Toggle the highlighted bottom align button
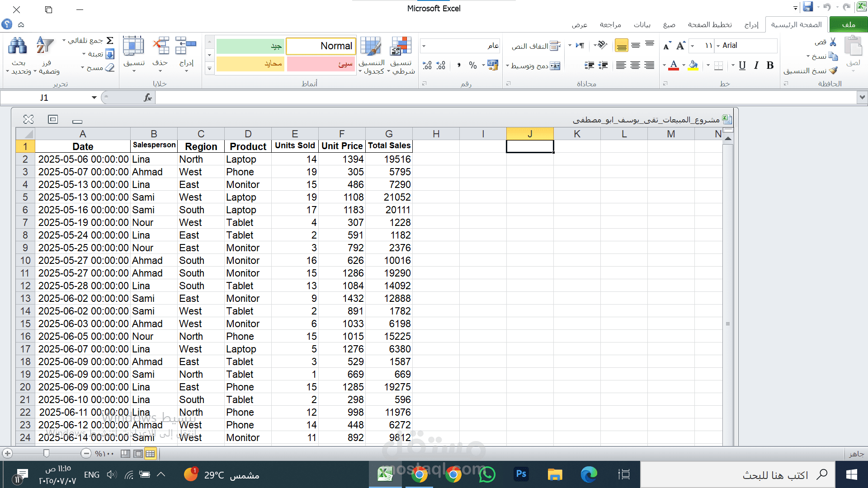 [622, 45]
